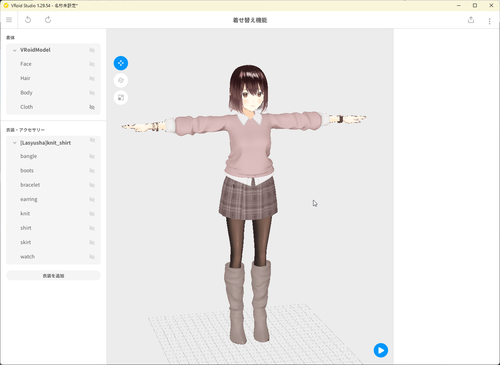This screenshot has height=365, width=500.
Task: Toggle visibility of knit item
Action: tap(92, 214)
